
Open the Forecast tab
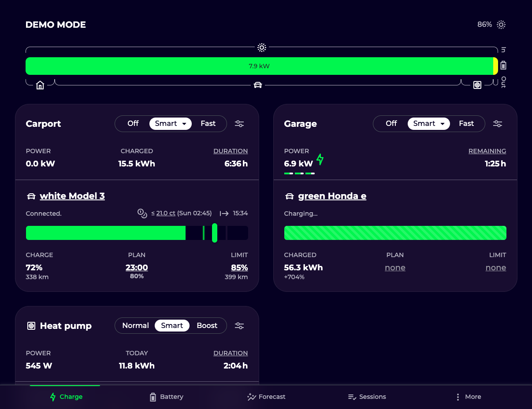266,397
